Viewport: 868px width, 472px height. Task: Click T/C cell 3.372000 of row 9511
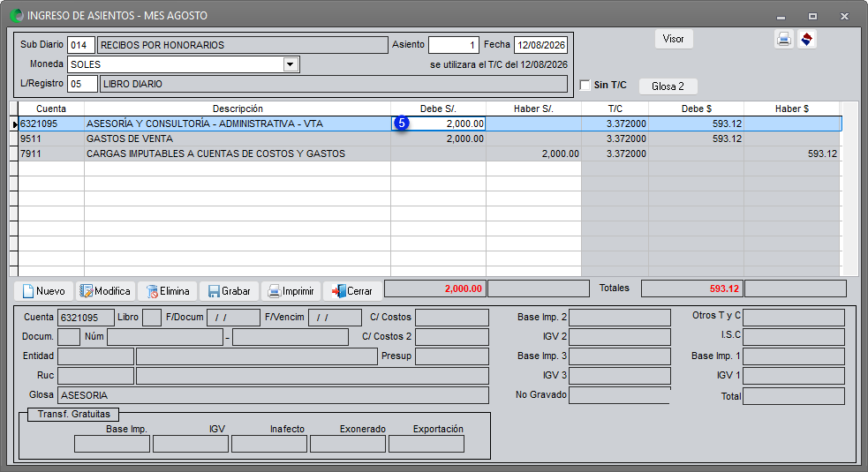click(615, 139)
